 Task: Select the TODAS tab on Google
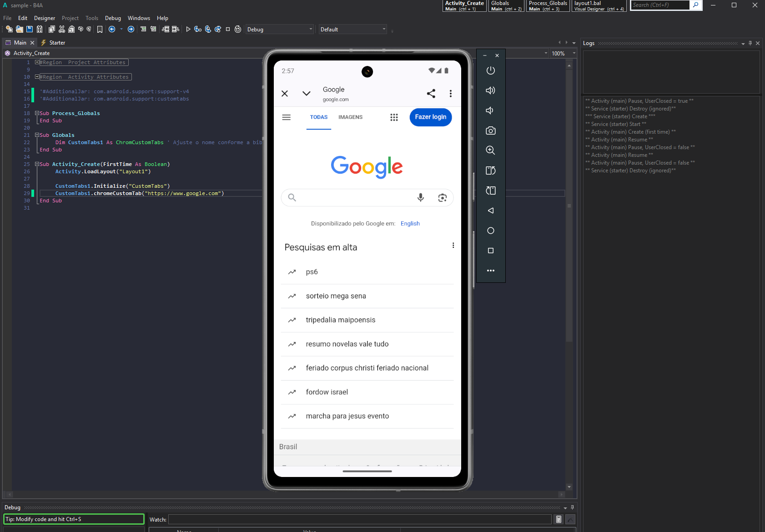(319, 117)
